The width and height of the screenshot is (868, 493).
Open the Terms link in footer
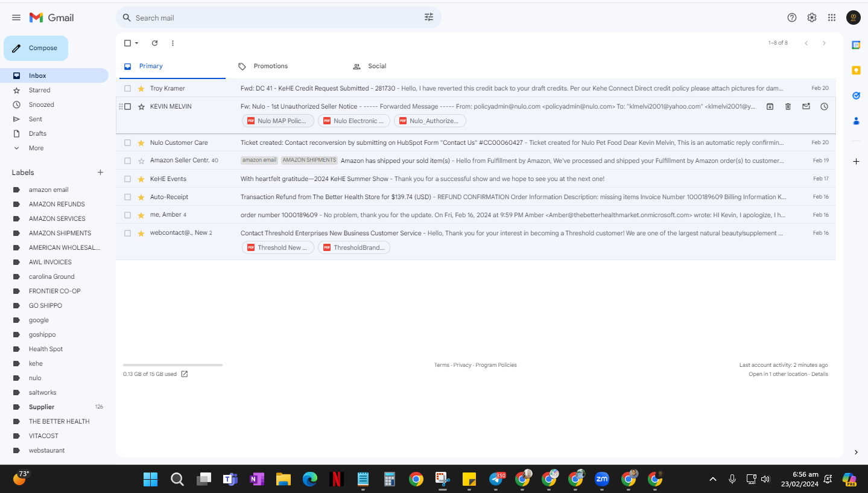coord(442,365)
